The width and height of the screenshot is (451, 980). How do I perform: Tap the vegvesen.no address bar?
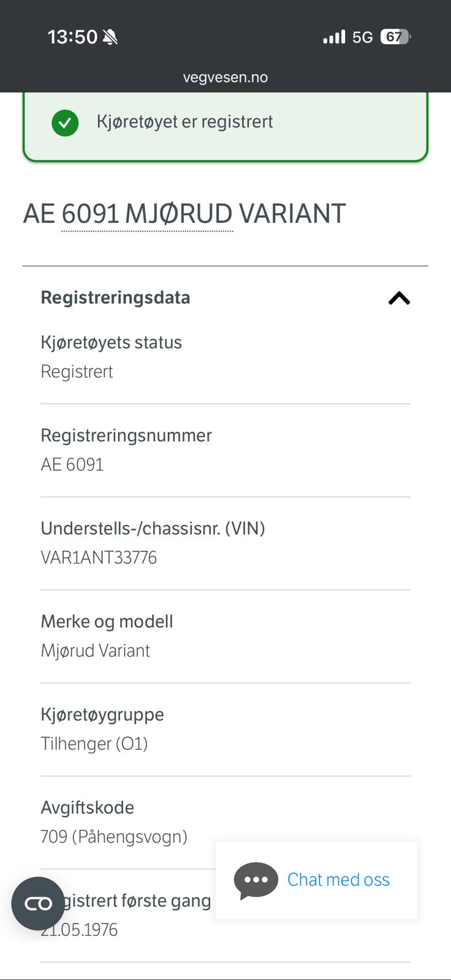click(225, 77)
